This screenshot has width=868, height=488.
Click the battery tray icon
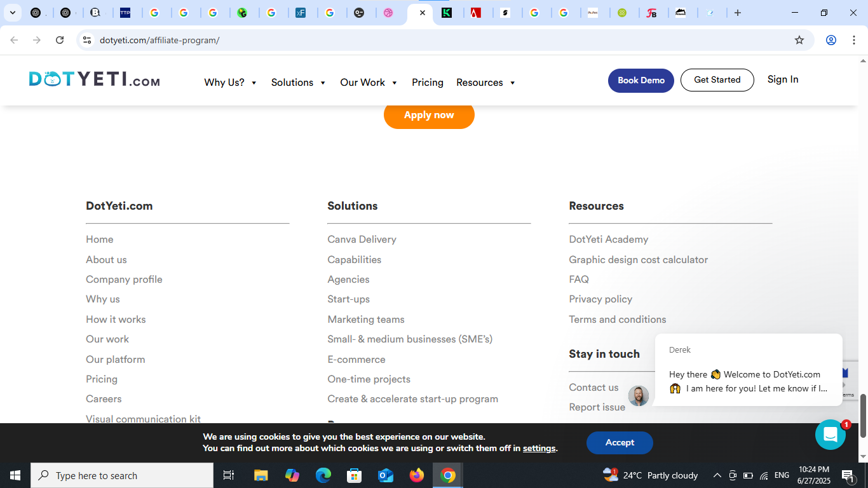tap(748, 475)
